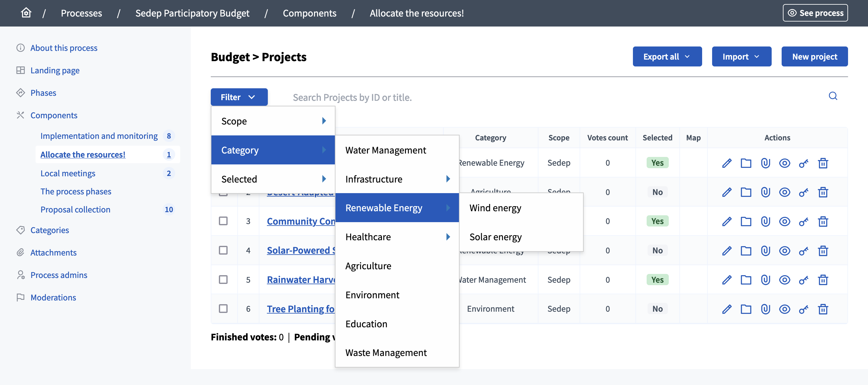Click the home icon in the breadcrumb
This screenshot has height=385, width=868.
(x=26, y=13)
